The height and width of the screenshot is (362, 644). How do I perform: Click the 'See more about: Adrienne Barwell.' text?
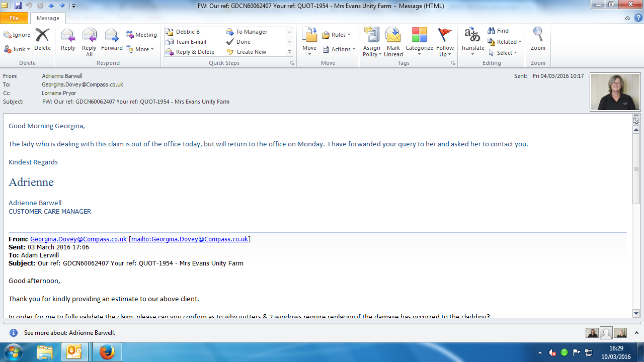pos(70,333)
